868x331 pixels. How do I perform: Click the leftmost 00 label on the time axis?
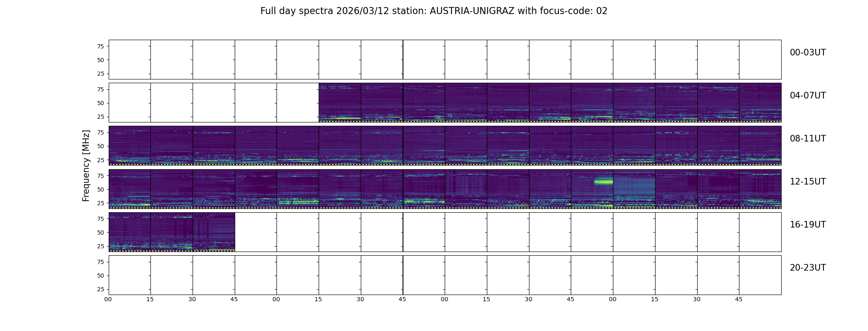click(x=108, y=299)
